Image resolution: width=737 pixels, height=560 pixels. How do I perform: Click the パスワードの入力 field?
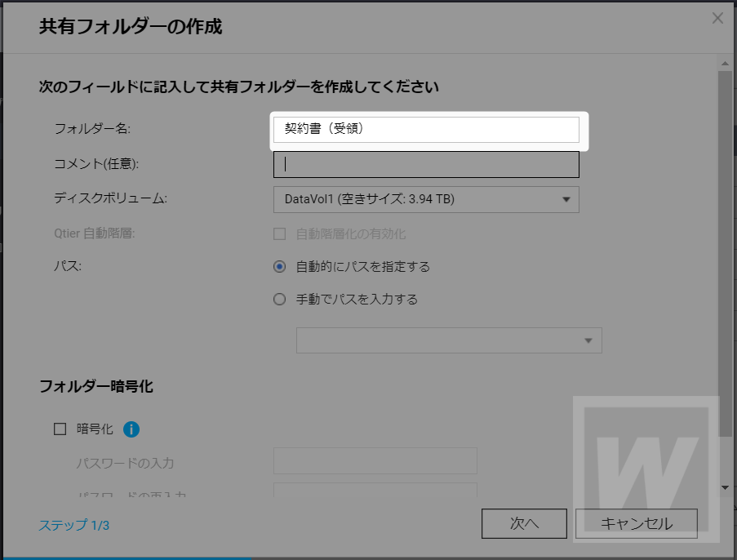tap(375, 460)
